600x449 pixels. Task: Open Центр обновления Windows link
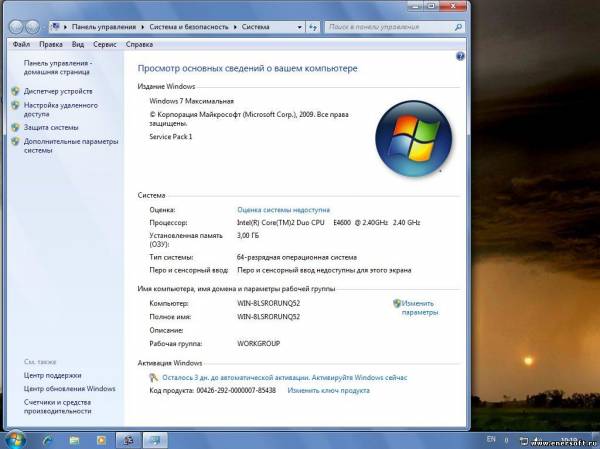pyautogui.click(x=70, y=389)
